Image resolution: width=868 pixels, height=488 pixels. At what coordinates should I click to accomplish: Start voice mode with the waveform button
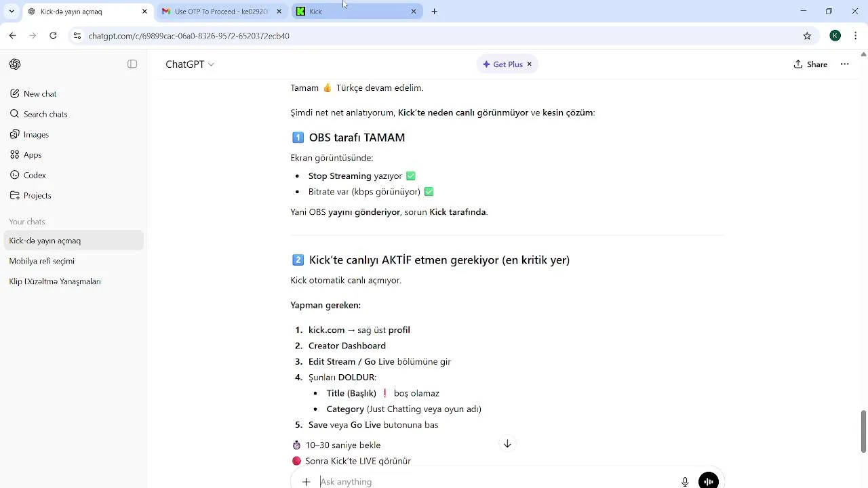[709, 481]
